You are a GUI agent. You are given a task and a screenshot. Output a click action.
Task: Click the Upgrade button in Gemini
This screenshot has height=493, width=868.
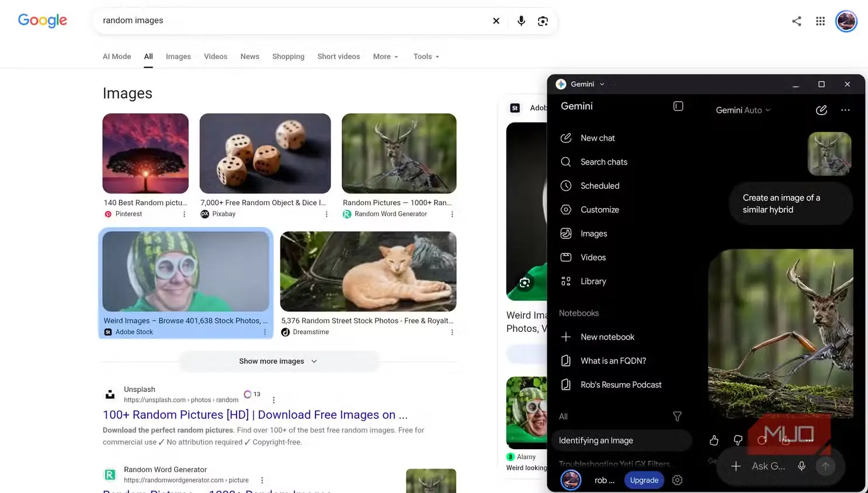pyautogui.click(x=644, y=480)
